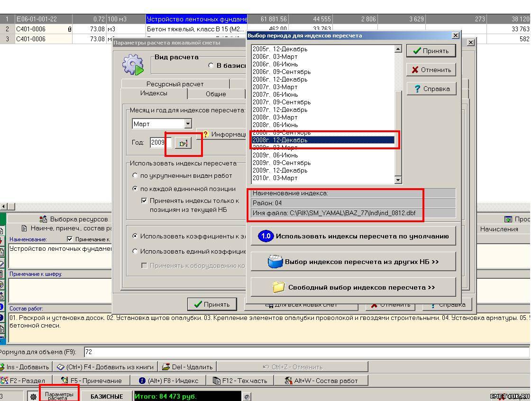
Task: Select period 2008г. 03-Март
Action: pos(323,117)
